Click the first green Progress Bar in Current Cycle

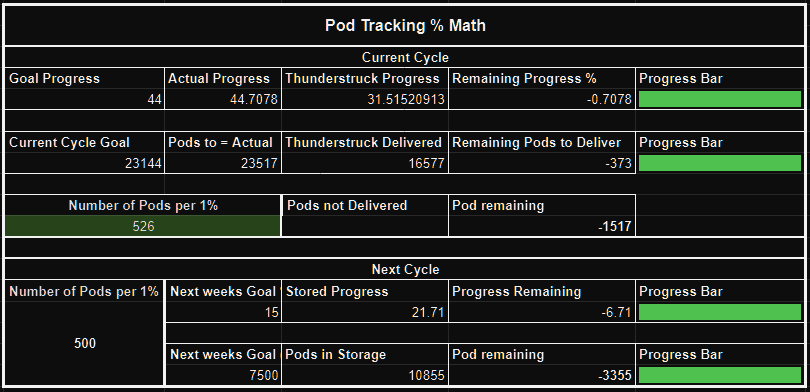coord(720,99)
